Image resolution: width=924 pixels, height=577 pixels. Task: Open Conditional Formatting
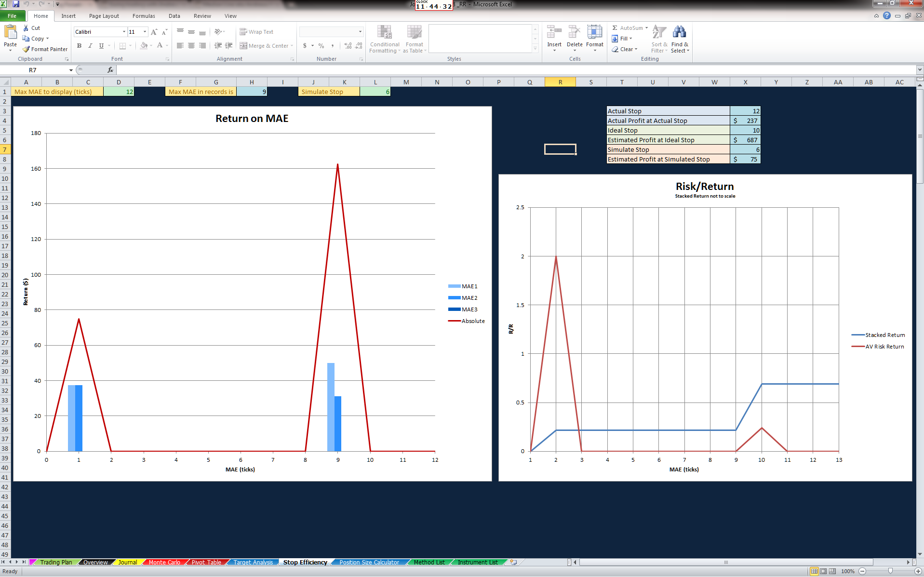[385, 39]
